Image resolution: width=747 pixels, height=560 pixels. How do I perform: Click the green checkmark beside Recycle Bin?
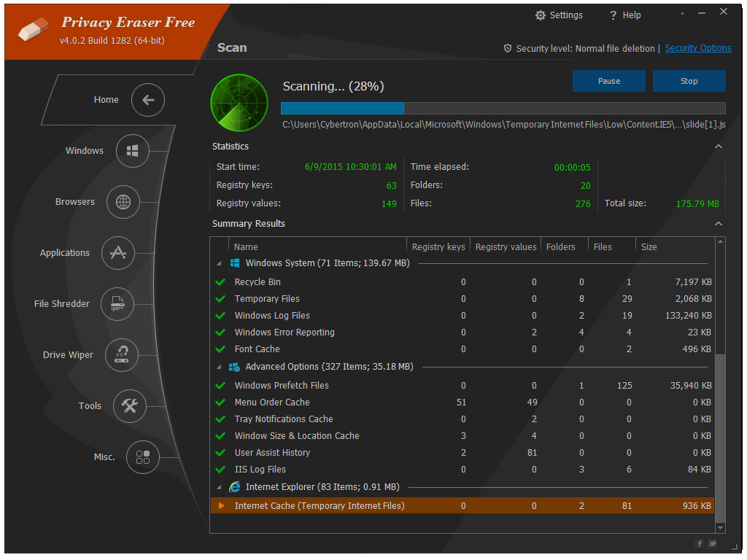point(220,281)
